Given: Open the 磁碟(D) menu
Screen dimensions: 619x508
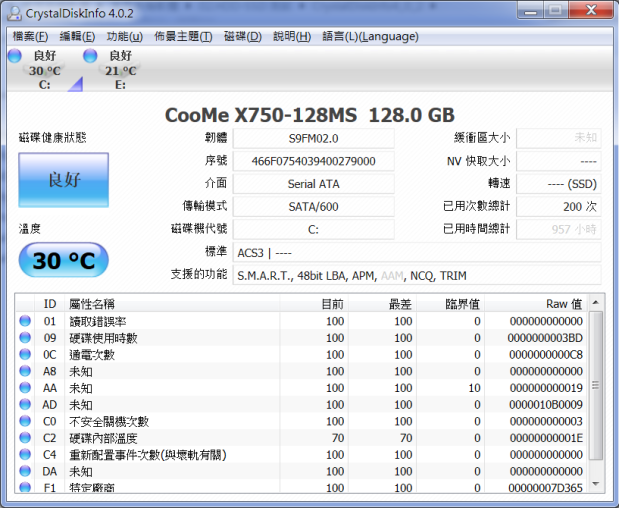Looking at the screenshot, I should pyautogui.click(x=243, y=37).
